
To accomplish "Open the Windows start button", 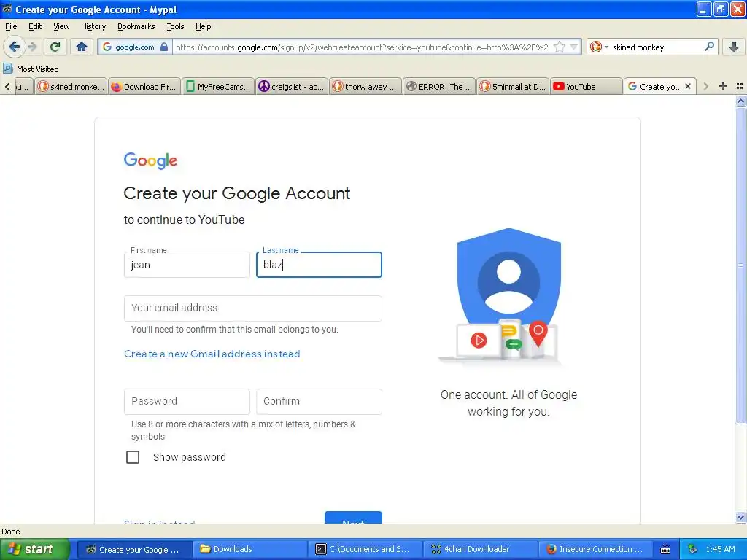I will (34, 549).
